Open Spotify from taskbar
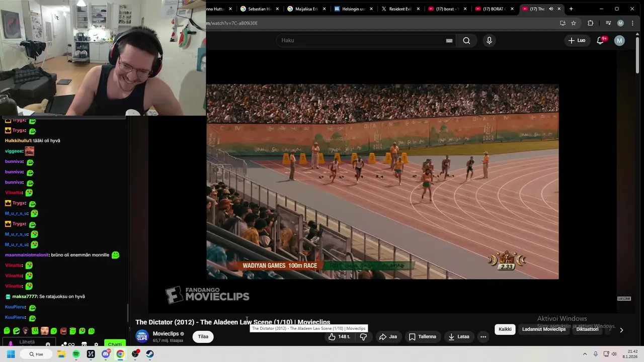Image resolution: width=644 pixels, height=362 pixels. (x=76, y=354)
